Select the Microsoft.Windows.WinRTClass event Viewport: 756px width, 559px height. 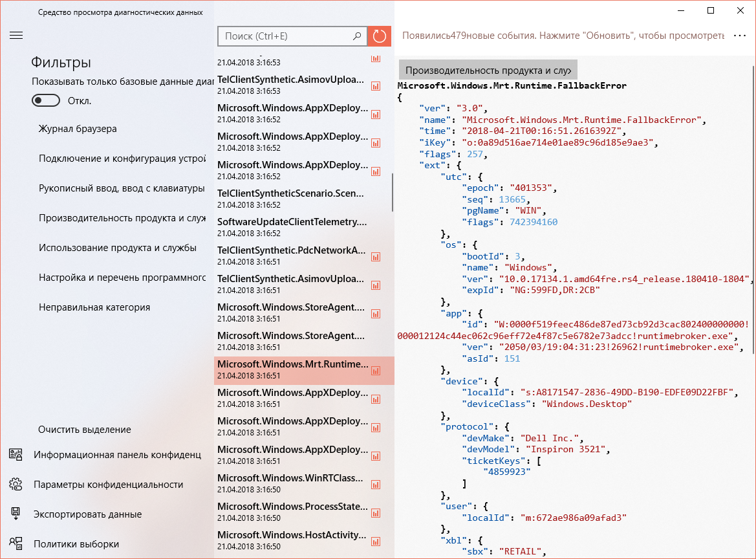[x=304, y=483]
